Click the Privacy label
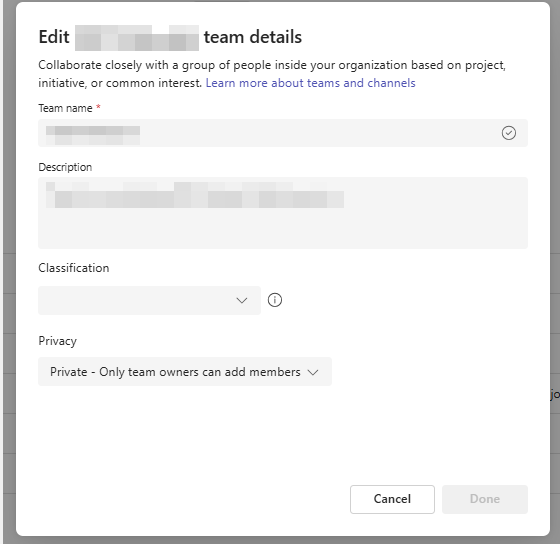Screen dimensions: 560x544 tap(58, 341)
